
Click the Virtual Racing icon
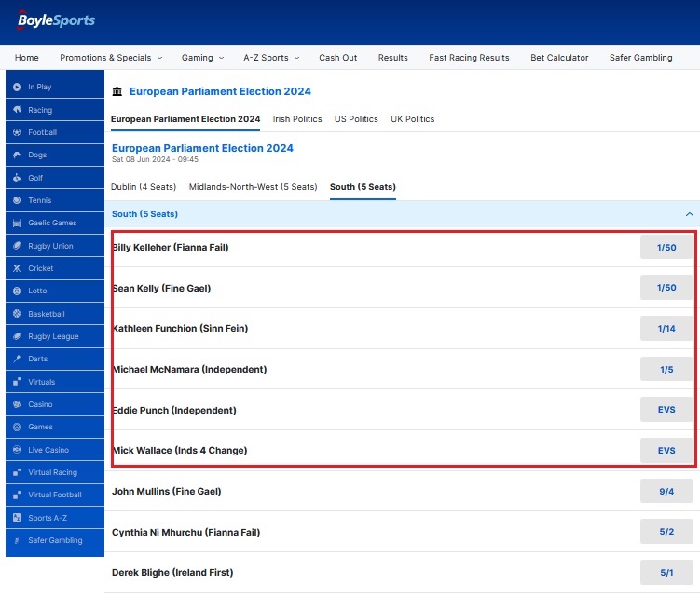coord(17,472)
